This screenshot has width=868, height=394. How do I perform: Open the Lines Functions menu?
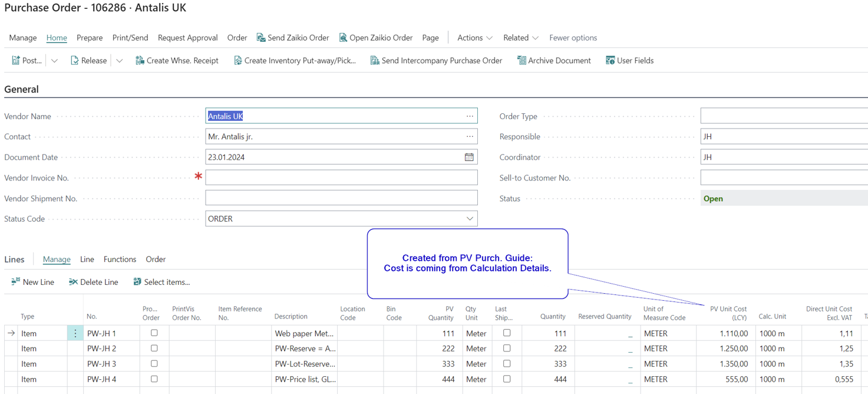coord(120,260)
